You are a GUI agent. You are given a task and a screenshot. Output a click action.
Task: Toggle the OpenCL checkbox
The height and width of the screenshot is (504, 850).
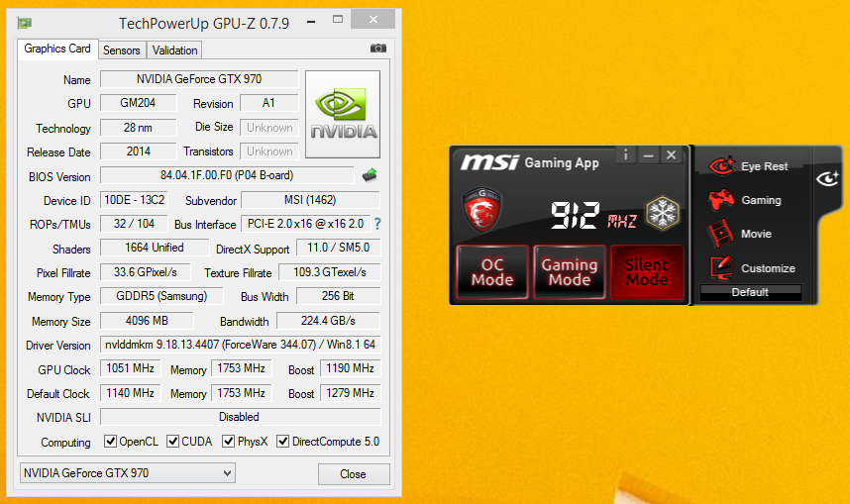110,442
